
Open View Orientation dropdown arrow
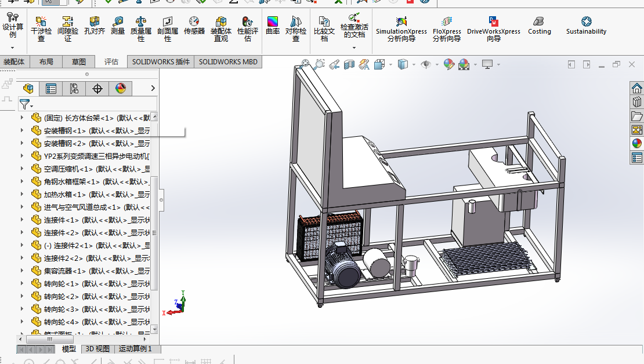pyautogui.click(x=390, y=64)
